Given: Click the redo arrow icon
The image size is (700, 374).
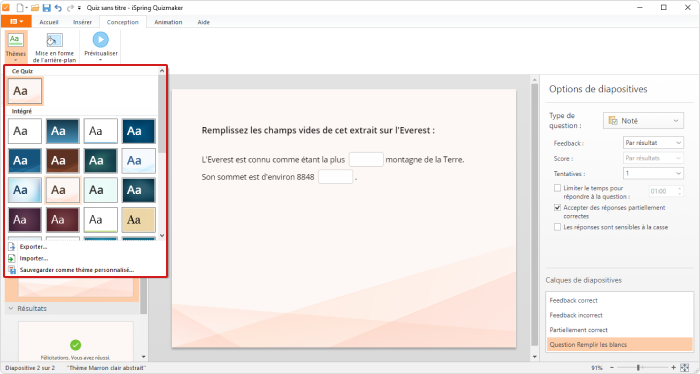Looking at the screenshot, I should [x=70, y=8].
